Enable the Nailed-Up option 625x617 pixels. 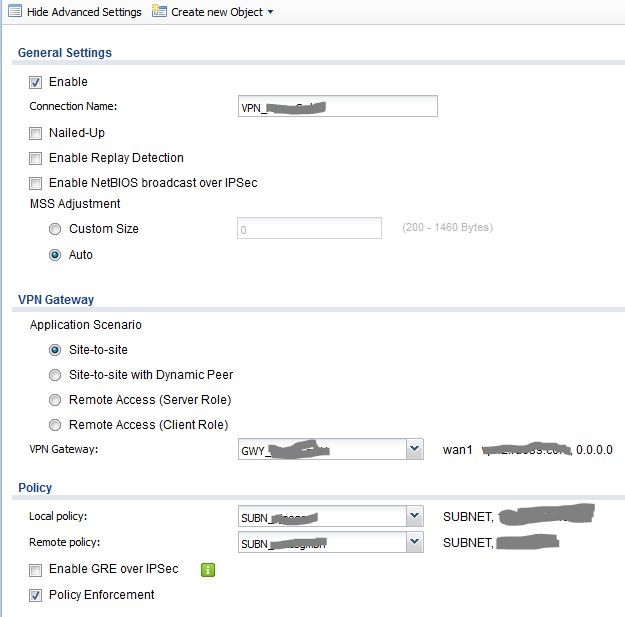point(36,133)
